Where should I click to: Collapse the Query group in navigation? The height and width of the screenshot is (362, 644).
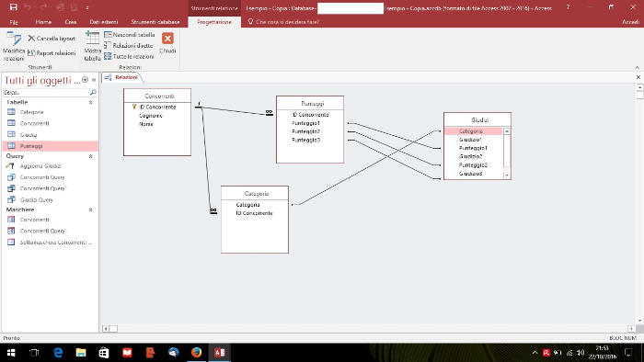coord(90,156)
